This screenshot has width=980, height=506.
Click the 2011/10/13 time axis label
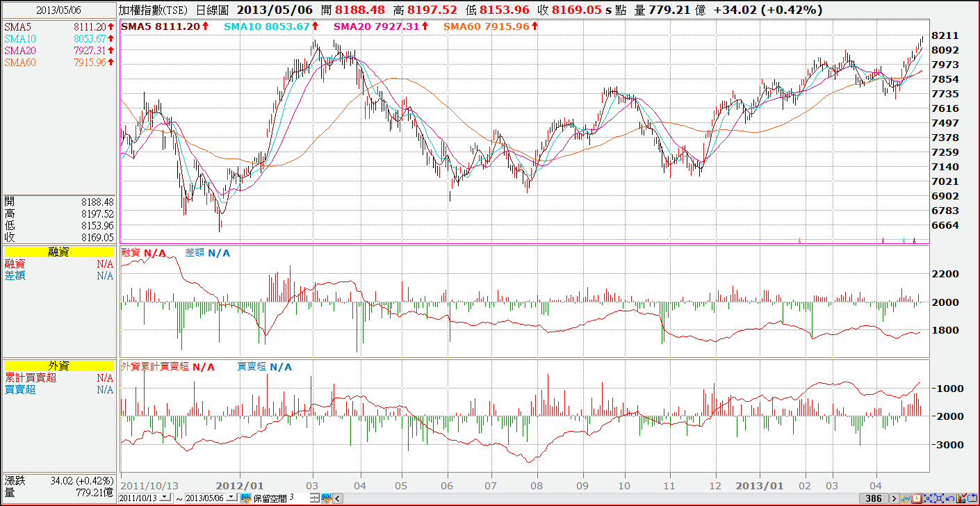click(149, 485)
